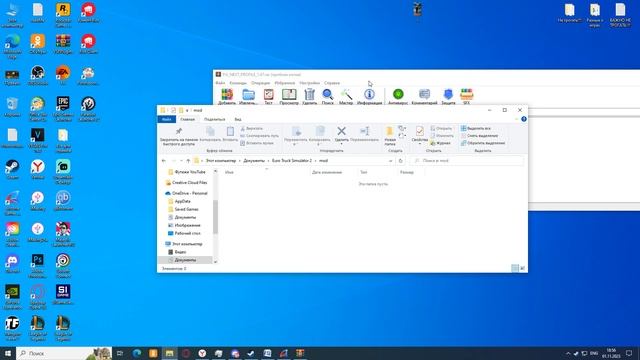This screenshot has height=360, width=640.
Task: Select OneDrive - Personal in navigation tree
Action: pyautogui.click(x=186, y=193)
